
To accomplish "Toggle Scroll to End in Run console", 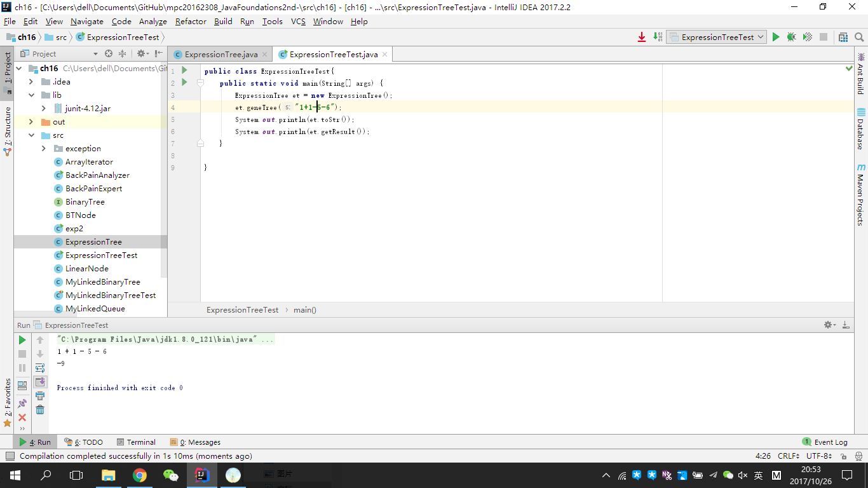I will click(x=40, y=382).
